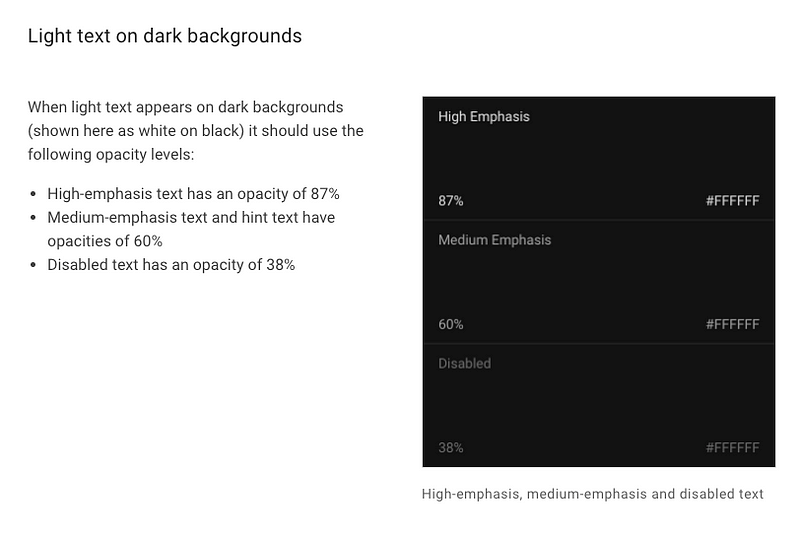Click the divider between High and Medium sections
Screen dimensions: 800x541
(599, 220)
